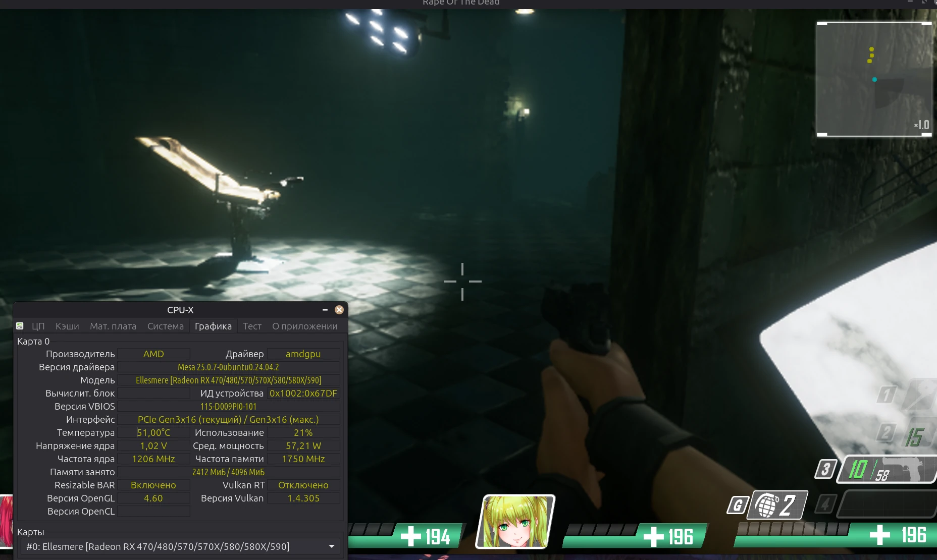The height and width of the screenshot is (560, 937).
Task: Click the CPU-X app icon beside the tabs
Action: (20, 326)
